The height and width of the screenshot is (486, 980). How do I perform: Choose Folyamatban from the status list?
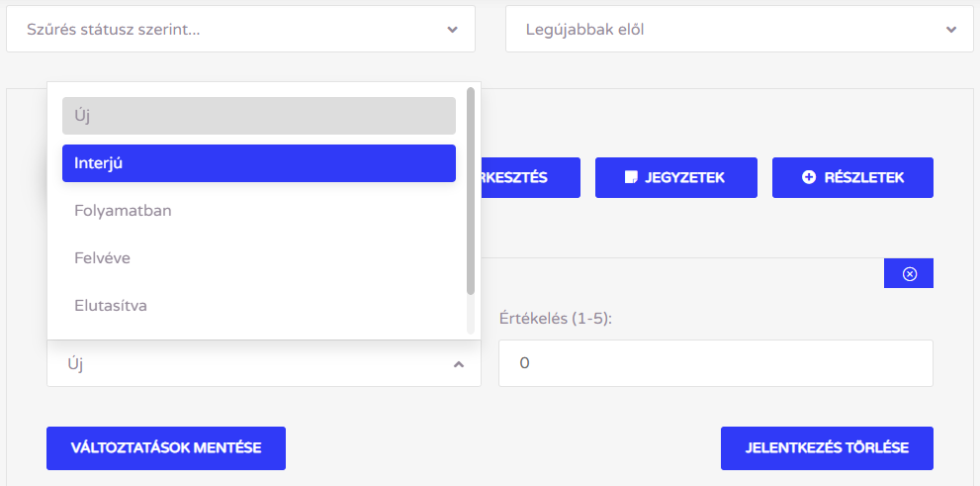(258, 211)
